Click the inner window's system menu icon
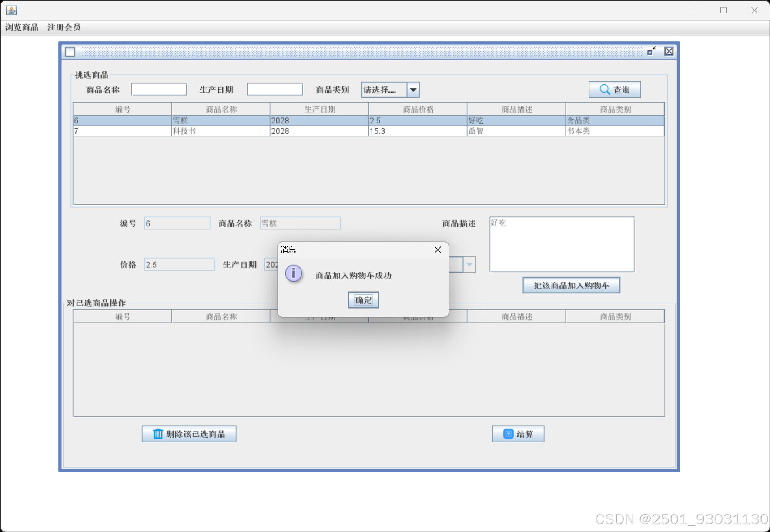This screenshot has height=532, width=770. (70, 51)
